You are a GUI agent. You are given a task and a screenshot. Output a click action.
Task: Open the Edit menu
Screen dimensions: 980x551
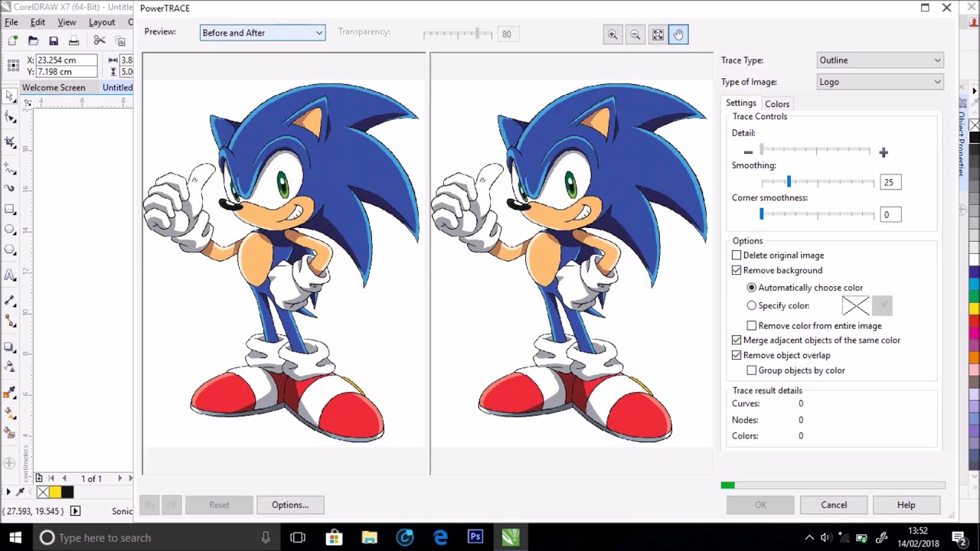(x=38, y=22)
